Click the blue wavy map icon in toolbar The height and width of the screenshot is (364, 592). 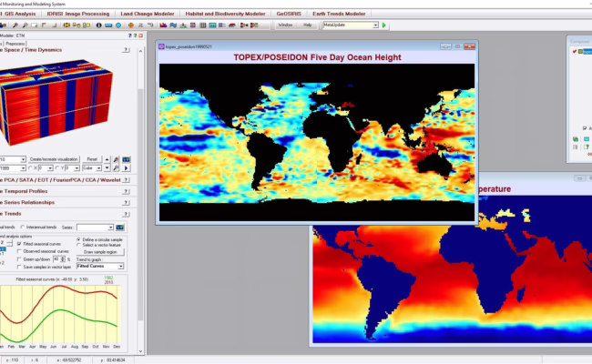[173, 25]
